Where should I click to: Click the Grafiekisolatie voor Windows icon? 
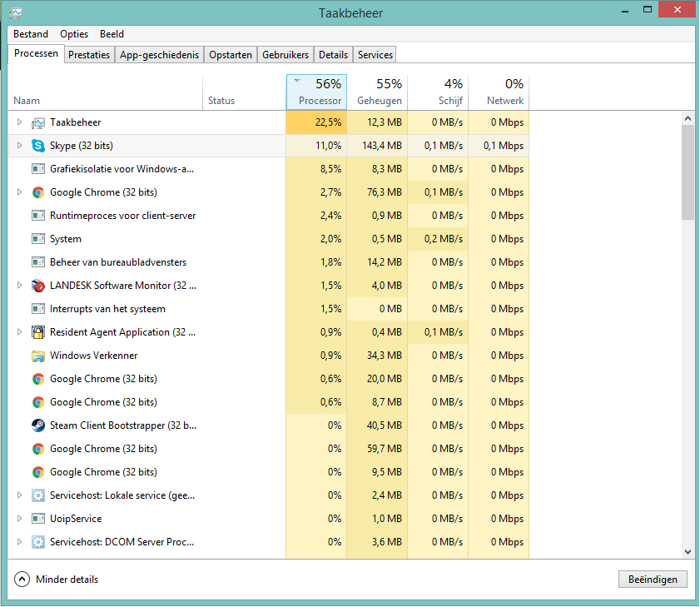38,169
